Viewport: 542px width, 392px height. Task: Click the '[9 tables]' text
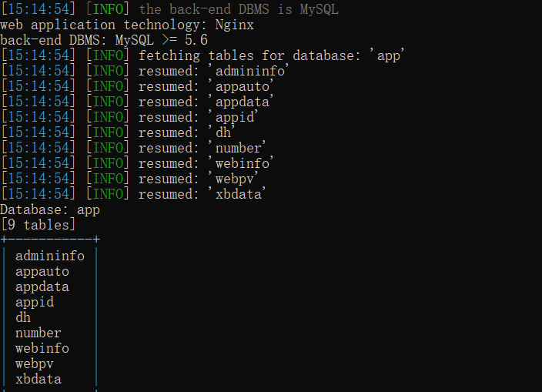[x=38, y=225]
